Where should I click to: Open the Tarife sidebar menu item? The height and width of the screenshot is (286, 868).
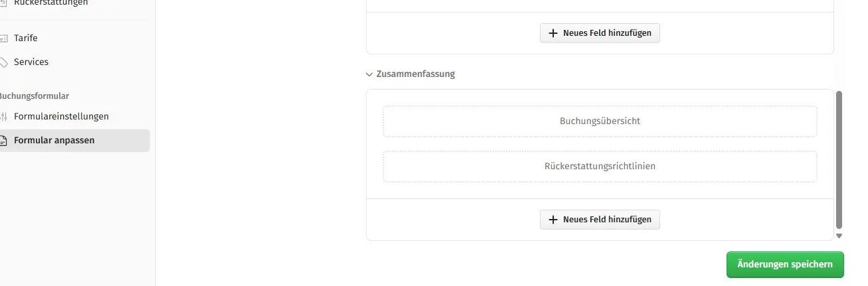click(26, 38)
